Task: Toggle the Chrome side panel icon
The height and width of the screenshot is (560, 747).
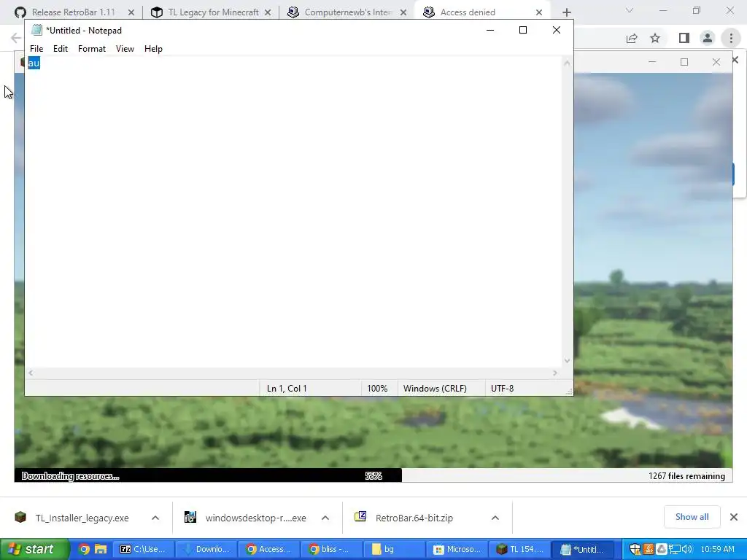Action: (x=684, y=38)
